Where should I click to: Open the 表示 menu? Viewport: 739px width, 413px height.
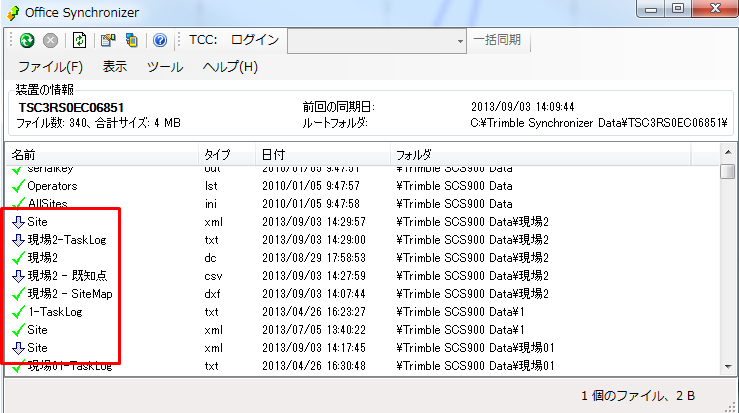point(115,67)
